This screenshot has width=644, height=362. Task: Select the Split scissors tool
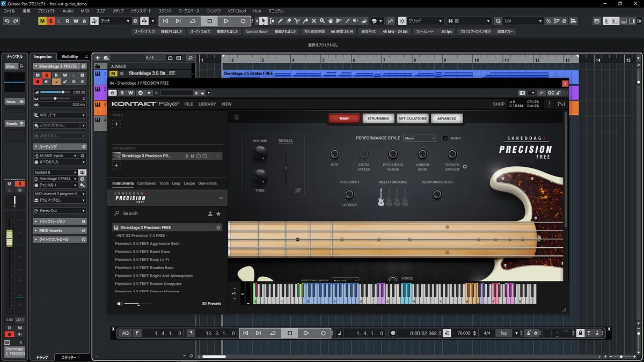[x=297, y=21]
